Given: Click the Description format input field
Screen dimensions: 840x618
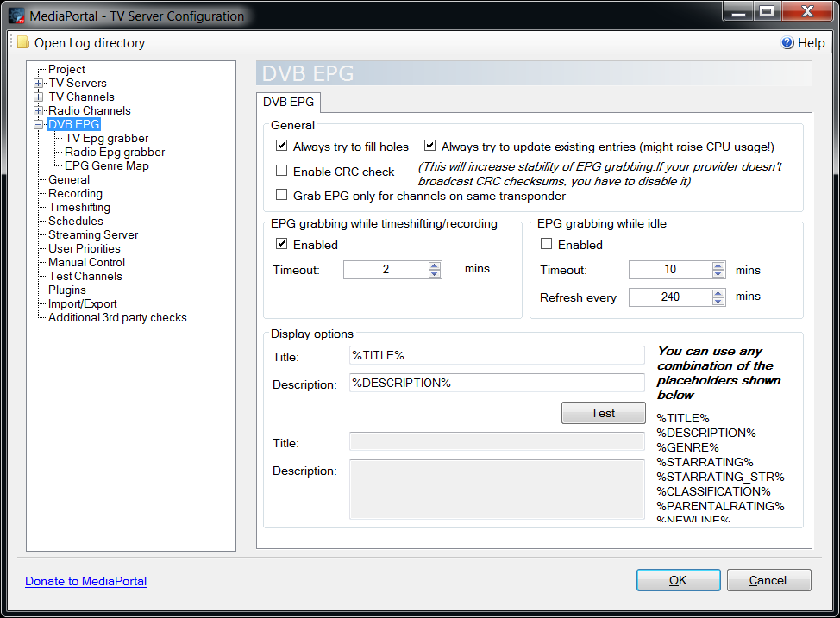Looking at the screenshot, I should pos(497,383).
